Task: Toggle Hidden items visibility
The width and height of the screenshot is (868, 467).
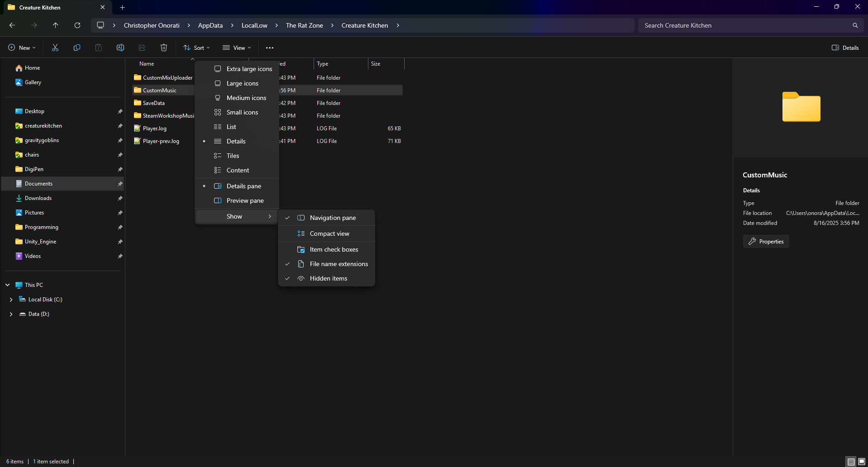Action: [326, 278]
